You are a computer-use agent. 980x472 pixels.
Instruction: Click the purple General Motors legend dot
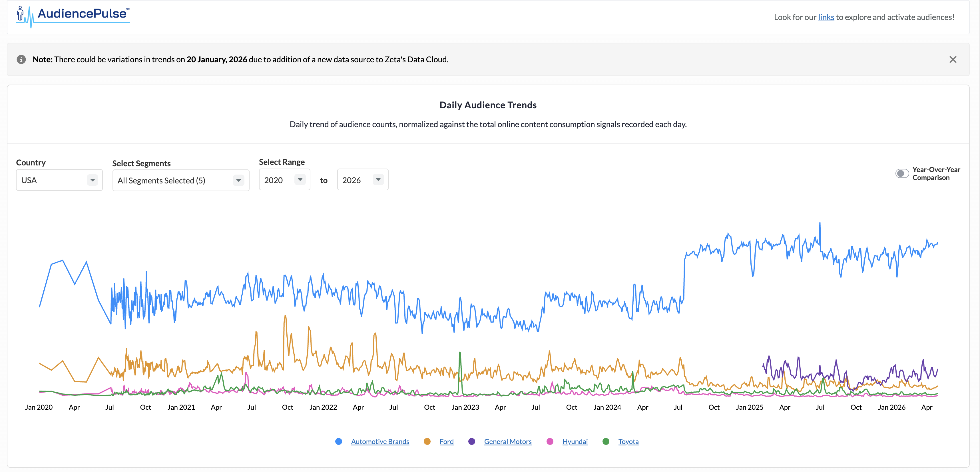[x=472, y=441]
